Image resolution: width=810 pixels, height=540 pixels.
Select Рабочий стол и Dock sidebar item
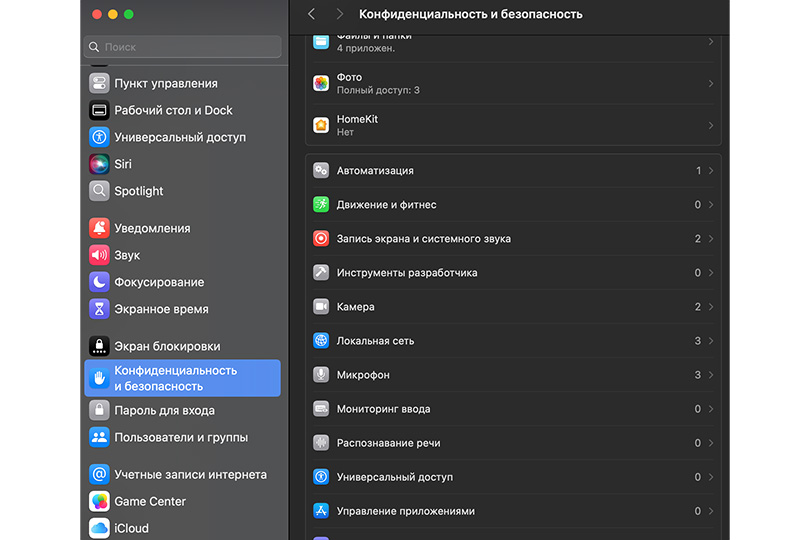click(x=182, y=110)
